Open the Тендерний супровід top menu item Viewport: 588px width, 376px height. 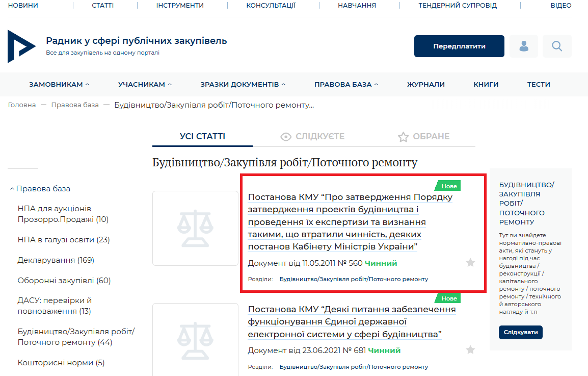click(457, 6)
